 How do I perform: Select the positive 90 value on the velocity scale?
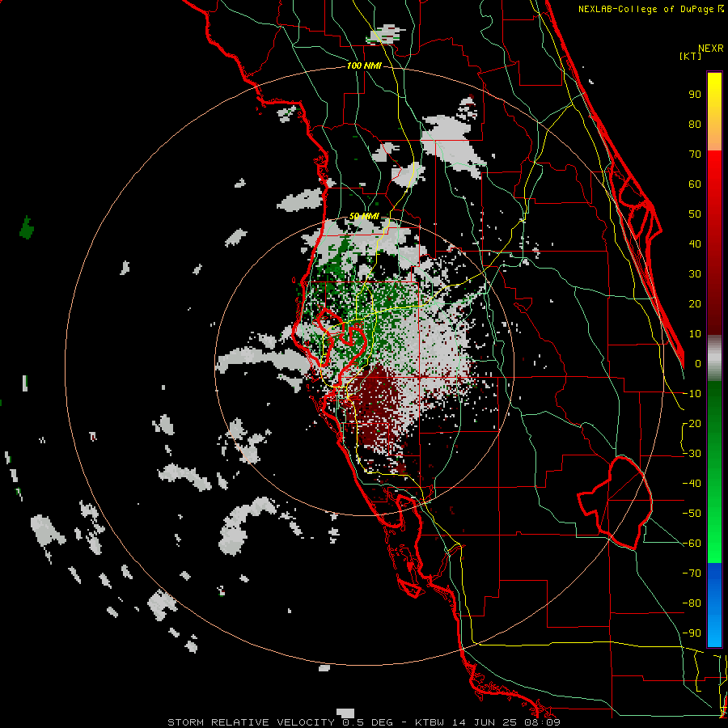point(695,95)
